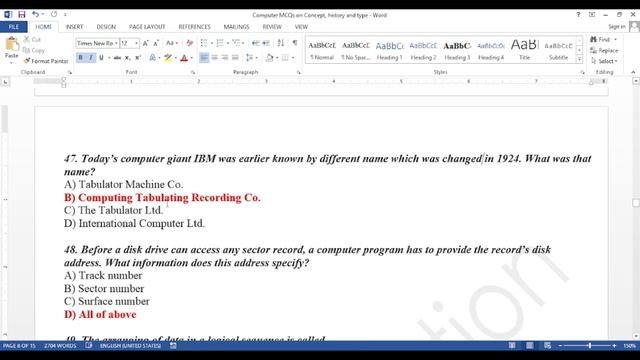Activate the Format Painter
This screenshot has width=640, height=360.
click(x=46, y=61)
